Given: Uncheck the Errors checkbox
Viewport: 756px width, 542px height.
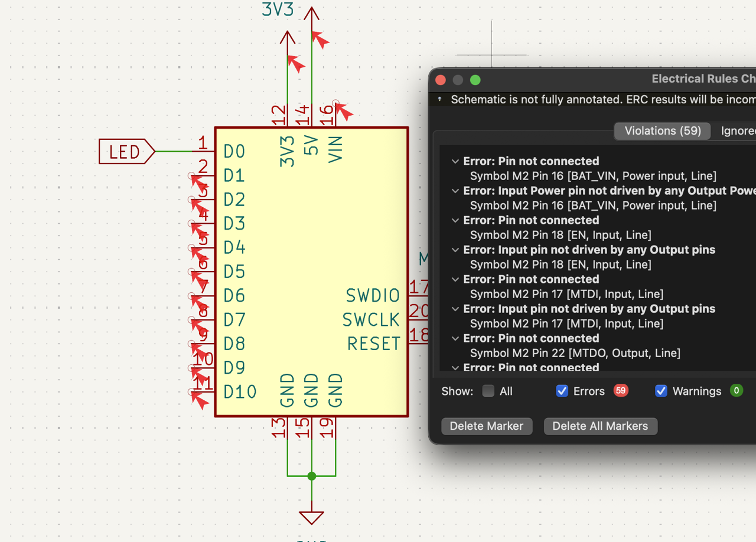Looking at the screenshot, I should [562, 391].
